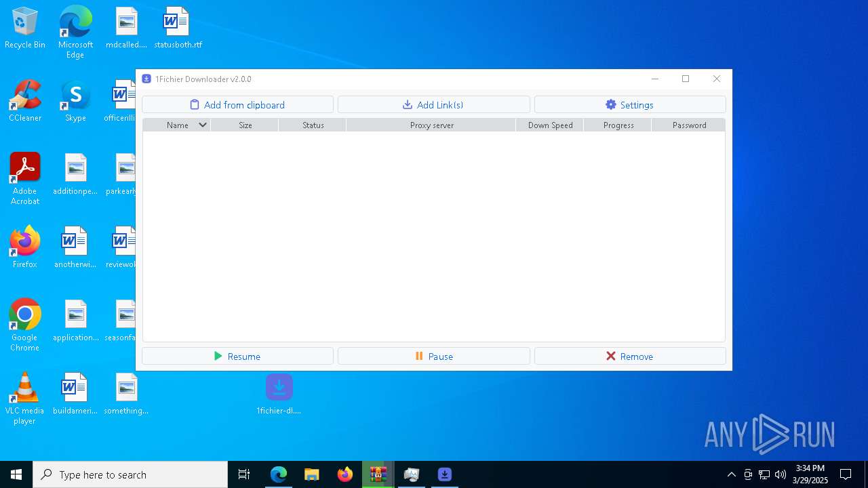The width and height of the screenshot is (868, 488).
Task: Select the application image file icon
Action: [75, 321]
